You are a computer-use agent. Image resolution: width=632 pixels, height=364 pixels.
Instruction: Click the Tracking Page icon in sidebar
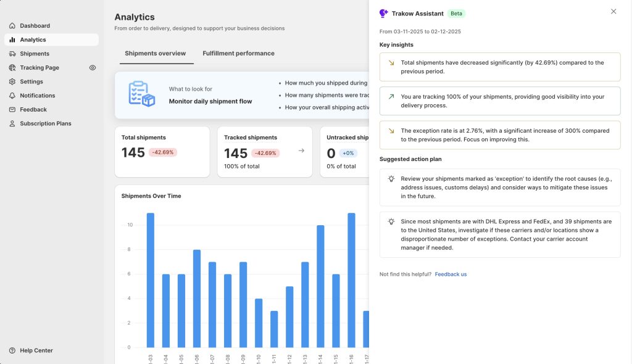click(12, 68)
